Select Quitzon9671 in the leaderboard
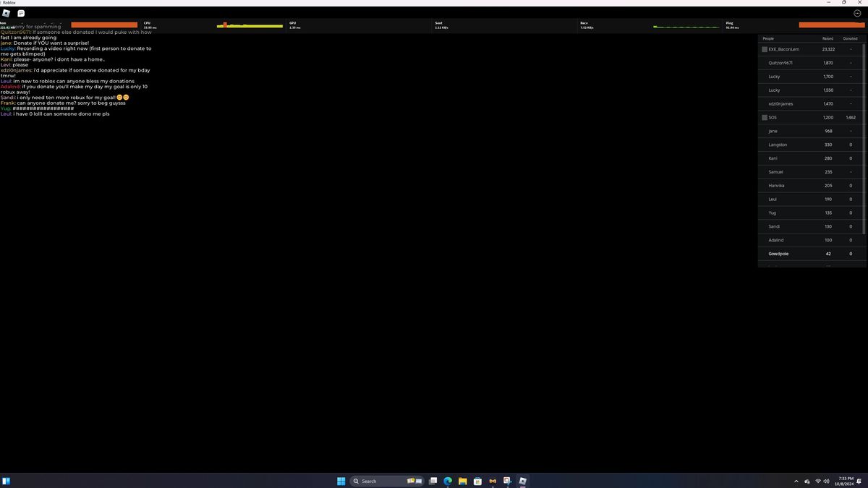 pos(780,63)
